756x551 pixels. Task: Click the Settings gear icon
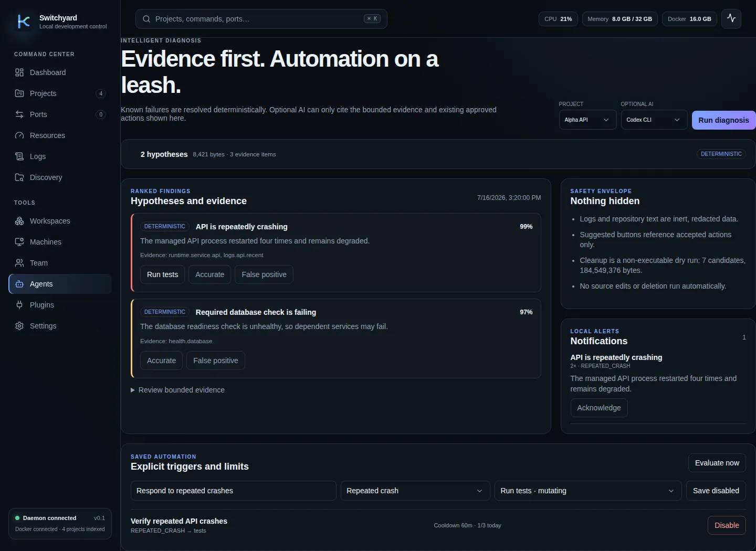tap(19, 326)
